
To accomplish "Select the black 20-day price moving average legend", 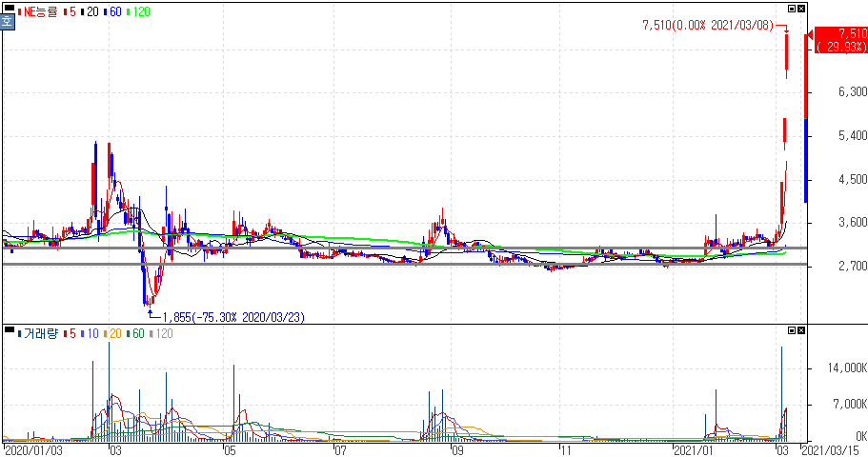I will tap(90, 11).
